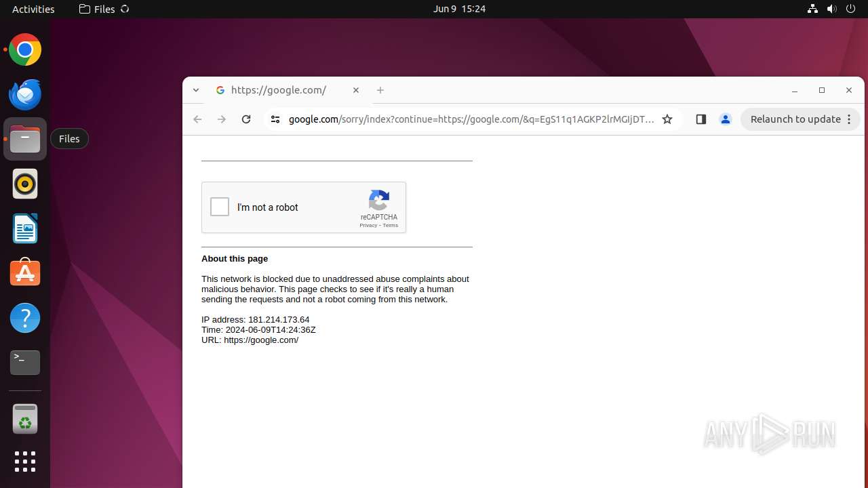Click the I'm not a robot label
The image size is (868, 488).
268,207
